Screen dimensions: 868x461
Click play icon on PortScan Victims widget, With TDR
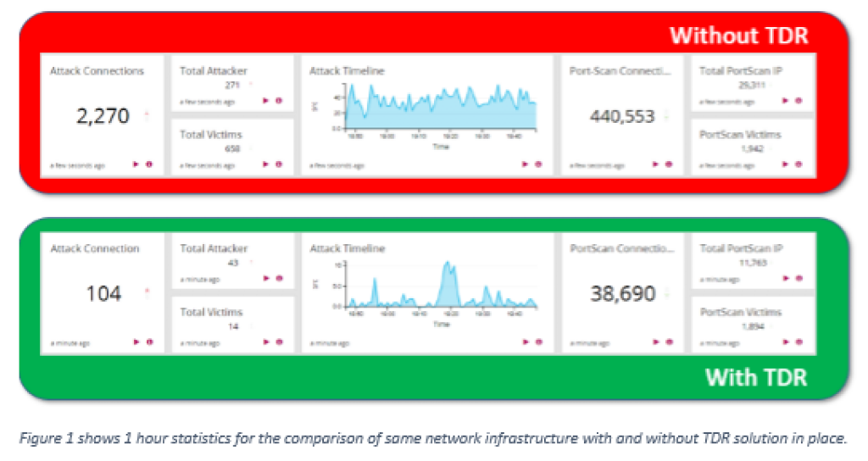pos(786,342)
